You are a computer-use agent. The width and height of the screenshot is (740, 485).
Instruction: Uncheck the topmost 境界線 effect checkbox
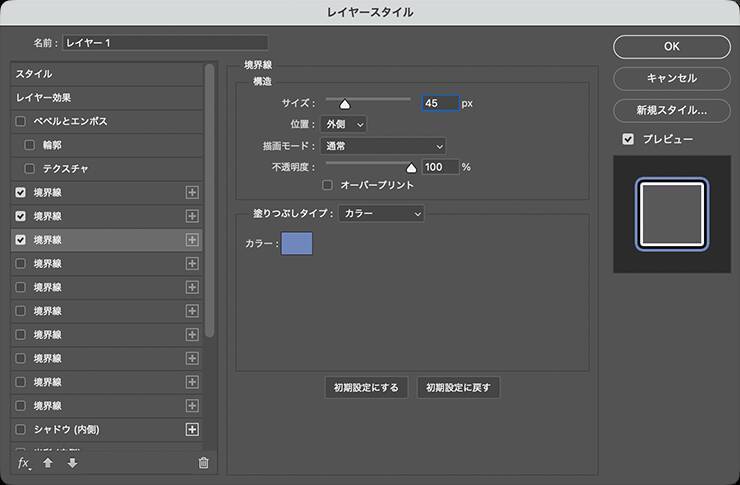pos(20,192)
